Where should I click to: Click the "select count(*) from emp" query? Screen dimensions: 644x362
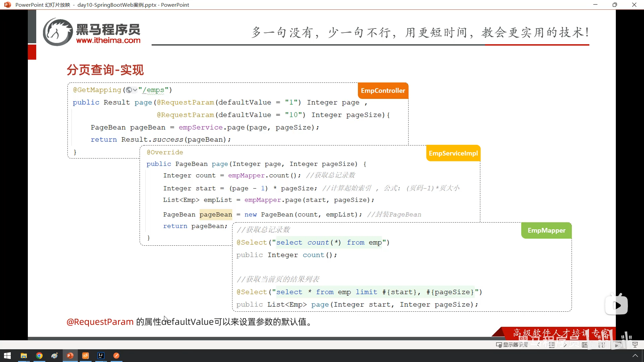pos(329,242)
